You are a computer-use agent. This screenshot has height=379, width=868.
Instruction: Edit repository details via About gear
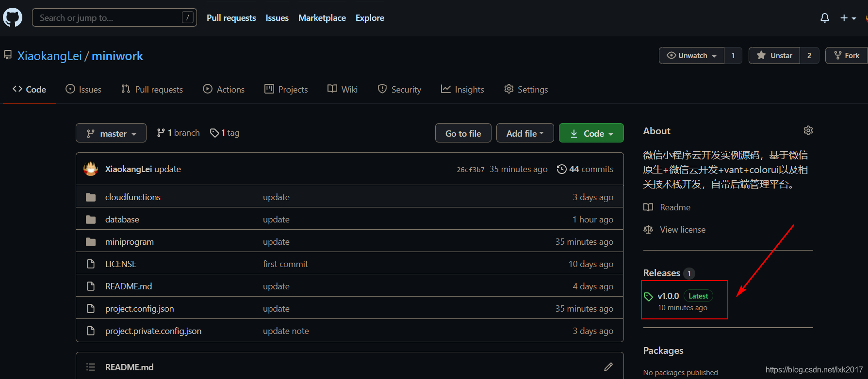[x=808, y=130]
